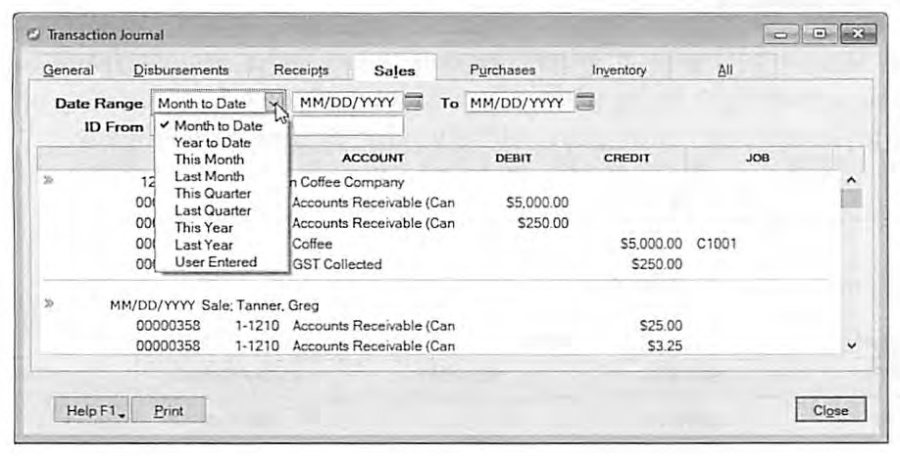Click the scrollbar up arrow in journal list
This screenshot has width=900, height=456.
[851, 180]
